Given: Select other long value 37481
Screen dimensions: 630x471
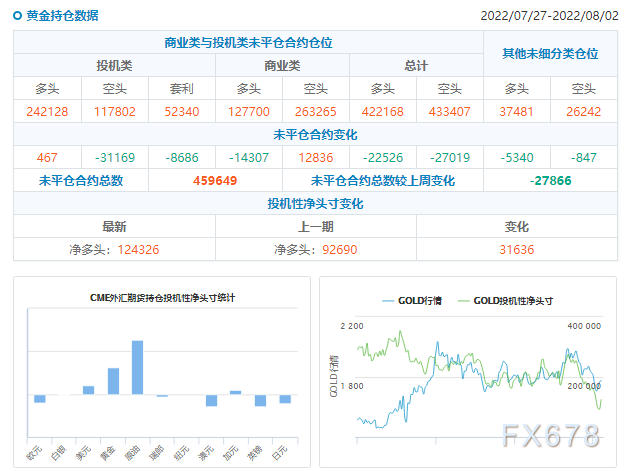Looking at the screenshot, I should tap(516, 111).
